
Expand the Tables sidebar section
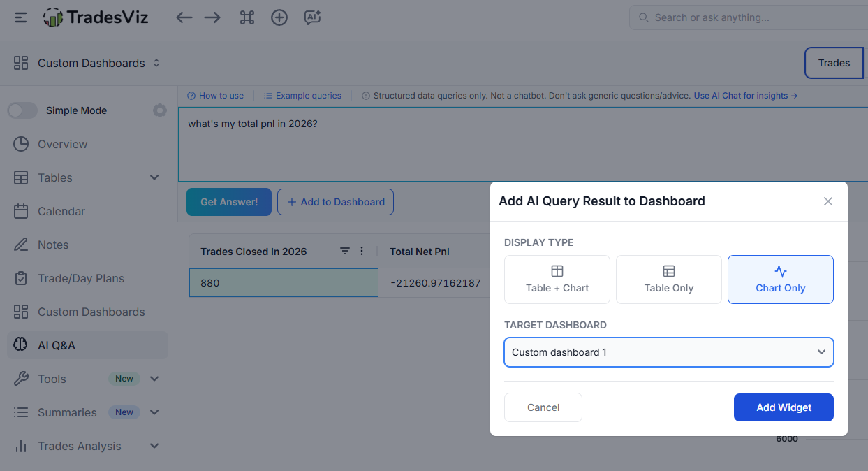(x=154, y=177)
